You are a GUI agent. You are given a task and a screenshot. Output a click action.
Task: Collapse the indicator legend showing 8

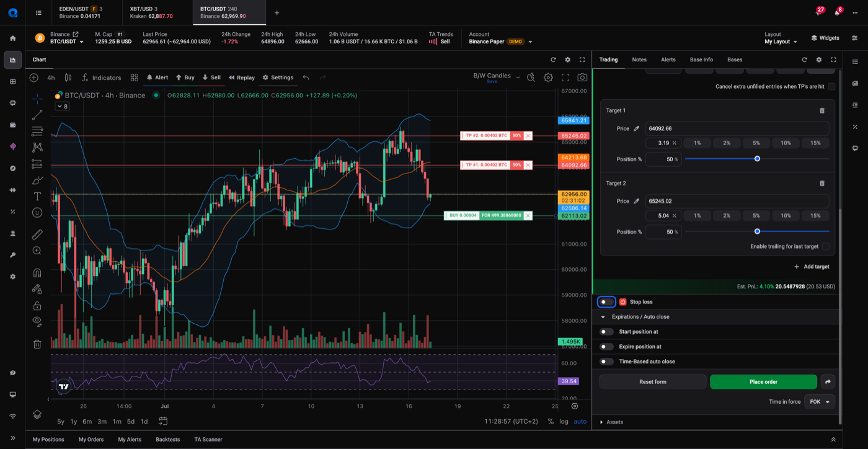[x=62, y=107]
